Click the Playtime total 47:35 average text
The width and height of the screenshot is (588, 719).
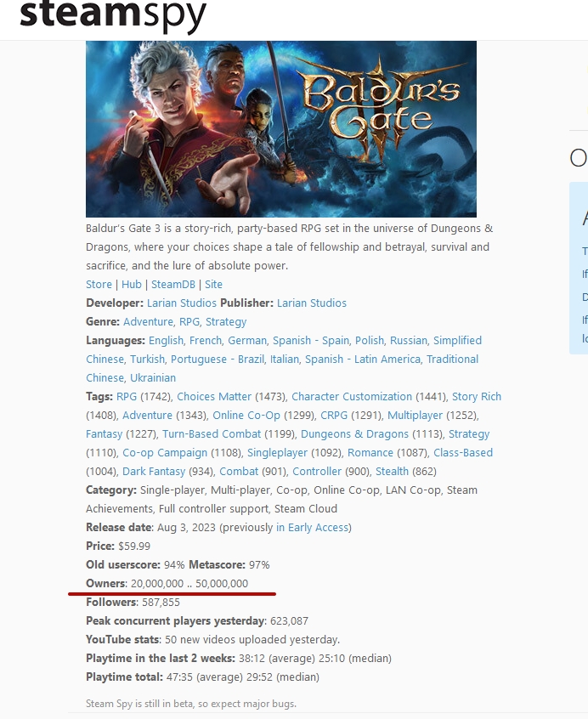pos(204,677)
